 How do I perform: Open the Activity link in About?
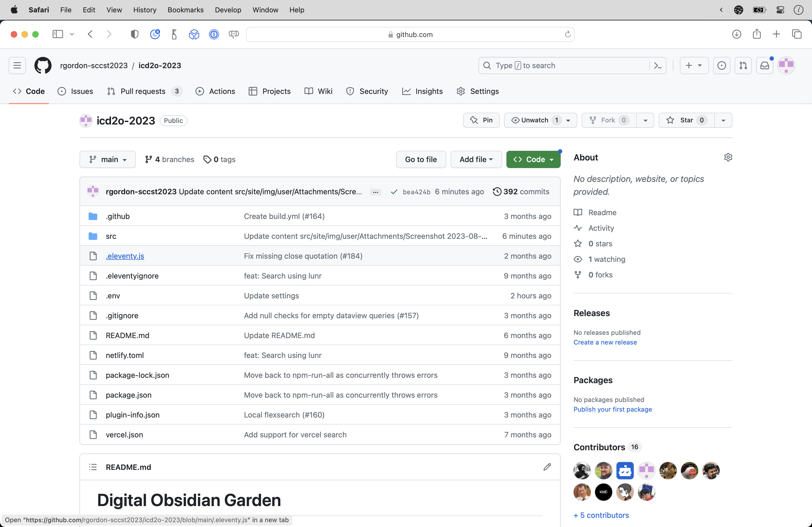coord(601,228)
